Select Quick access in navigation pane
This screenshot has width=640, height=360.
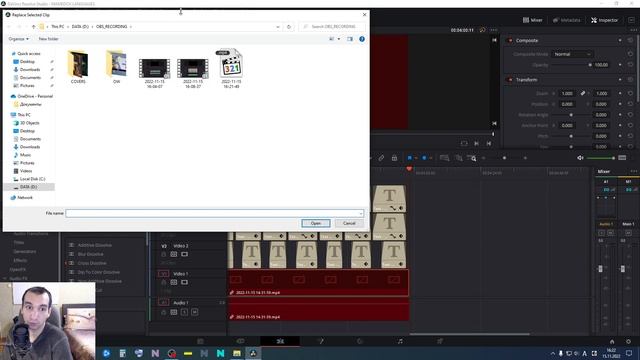click(29, 53)
